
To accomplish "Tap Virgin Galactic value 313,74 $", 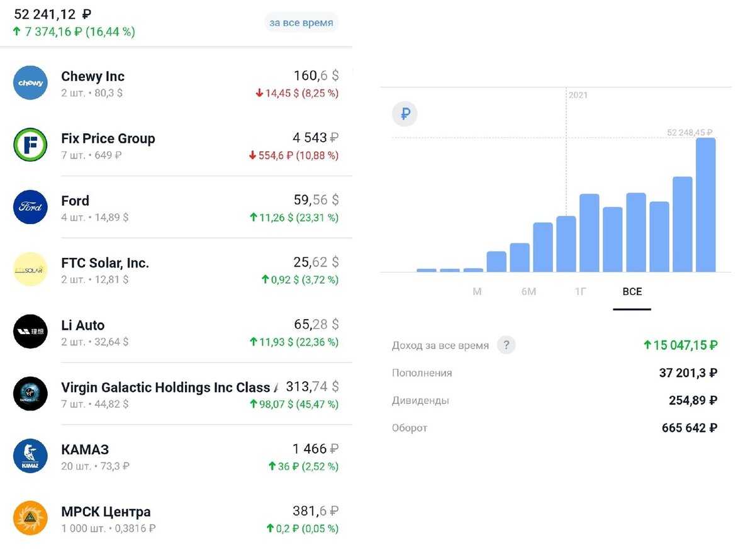I will (x=313, y=386).
